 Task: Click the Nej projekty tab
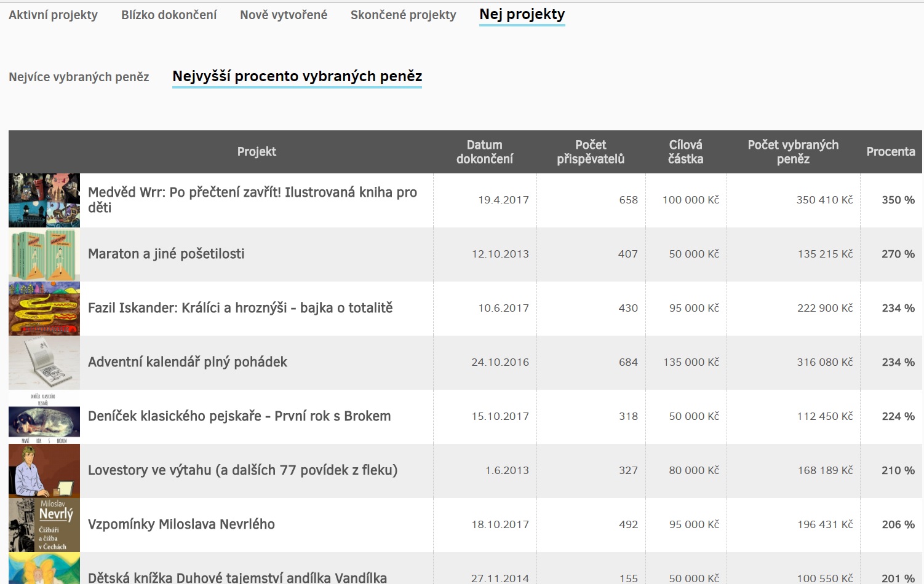point(522,15)
